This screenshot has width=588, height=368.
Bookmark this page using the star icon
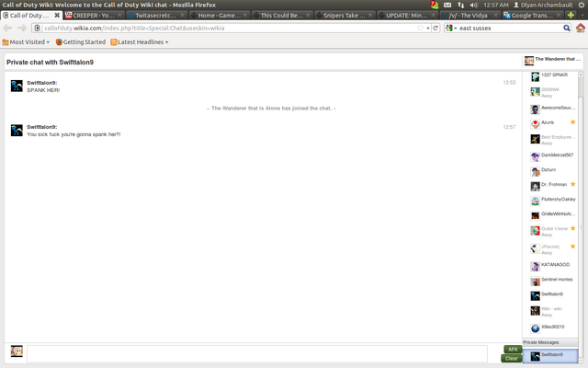[421, 28]
